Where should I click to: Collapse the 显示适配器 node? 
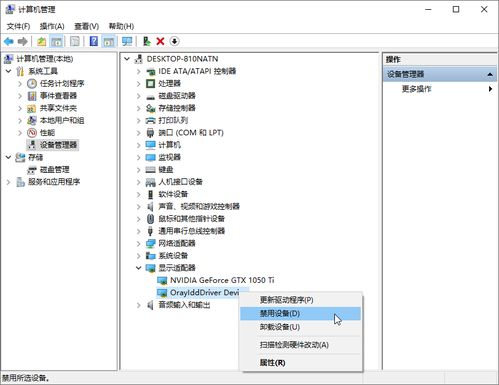coord(139,268)
